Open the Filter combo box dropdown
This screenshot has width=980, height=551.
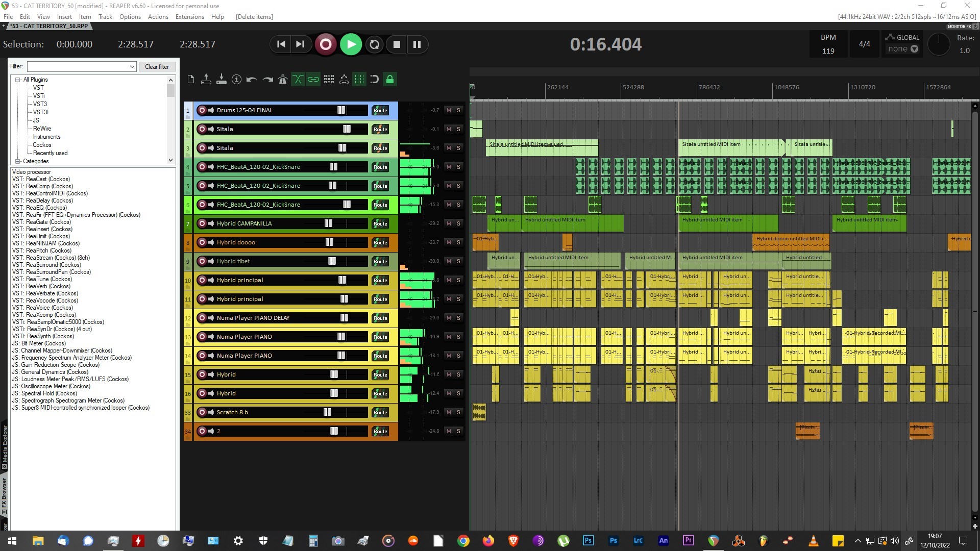(x=132, y=66)
